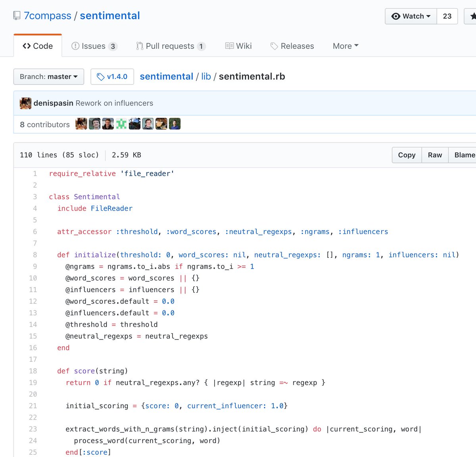
Task: Select the Code tab
Action: coord(38,46)
